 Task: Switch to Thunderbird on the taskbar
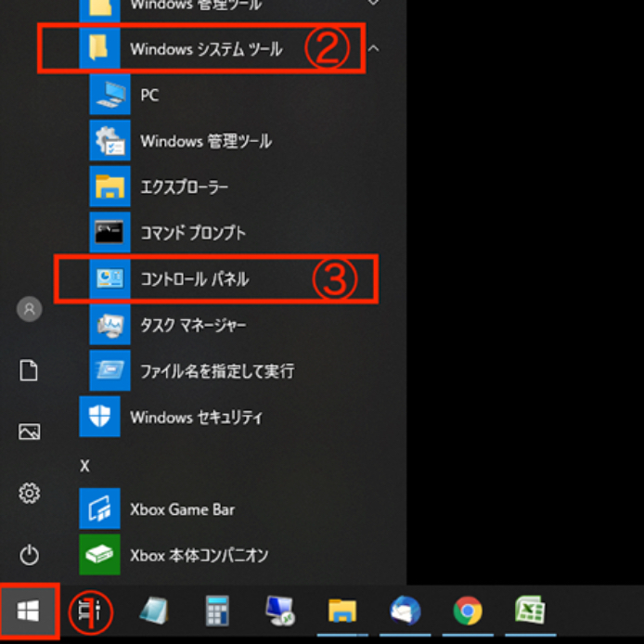[x=405, y=611]
